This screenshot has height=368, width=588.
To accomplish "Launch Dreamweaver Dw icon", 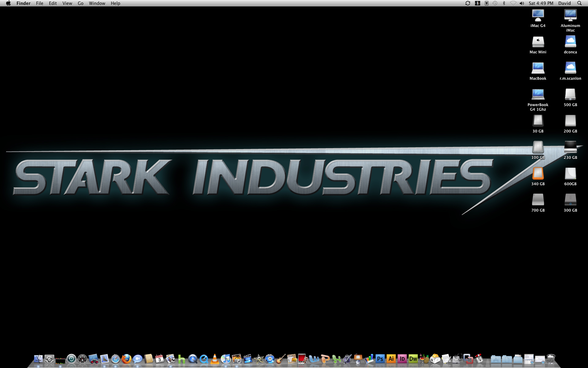I will [413, 358].
